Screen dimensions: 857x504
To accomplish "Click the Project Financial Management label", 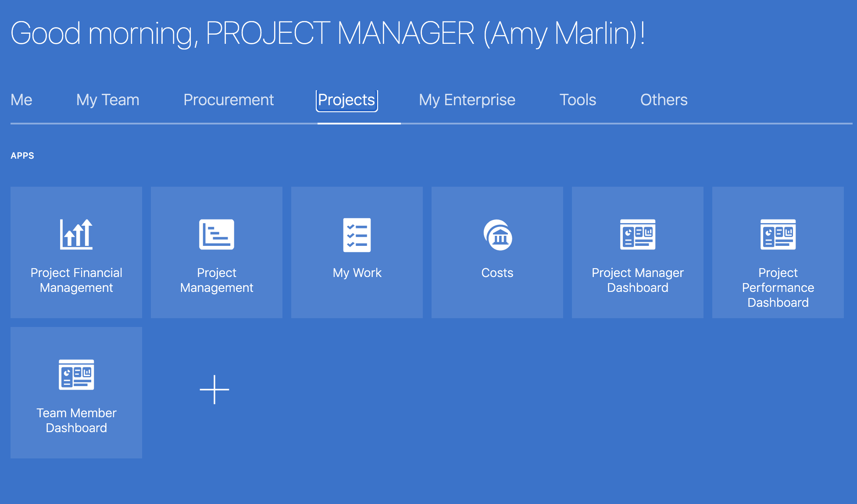I will click(x=76, y=280).
